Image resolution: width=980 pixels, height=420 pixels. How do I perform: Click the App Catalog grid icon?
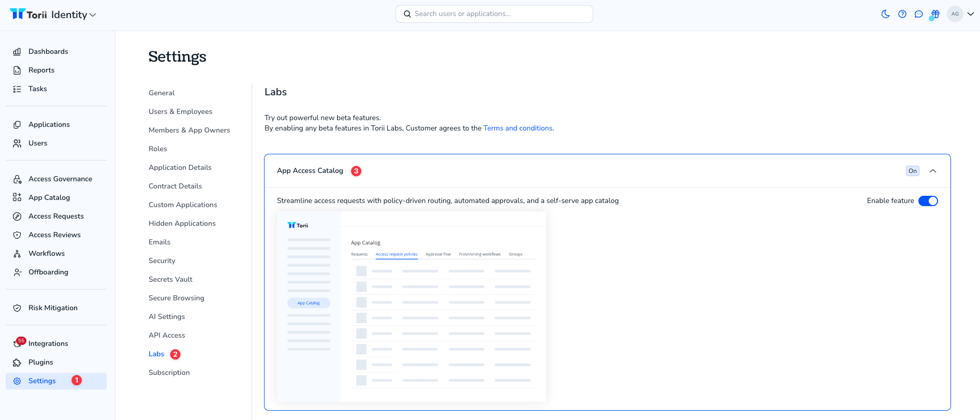tap(17, 197)
